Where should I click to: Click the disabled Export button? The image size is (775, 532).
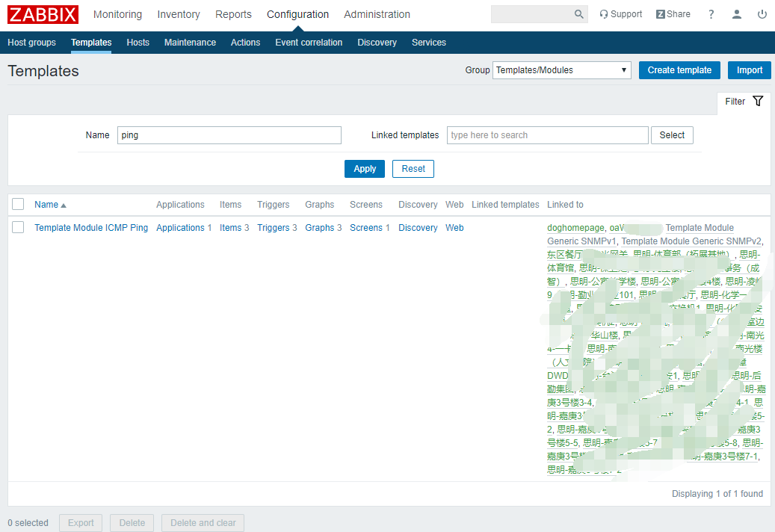point(81,523)
